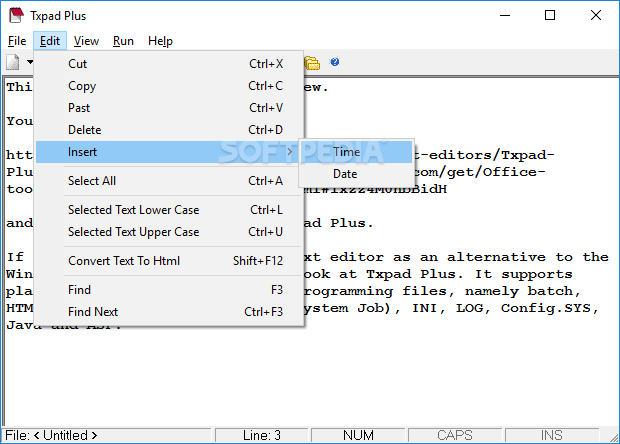Open the View menu
Image resolution: width=620 pixels, height=444 pixels.
(86, 41)
